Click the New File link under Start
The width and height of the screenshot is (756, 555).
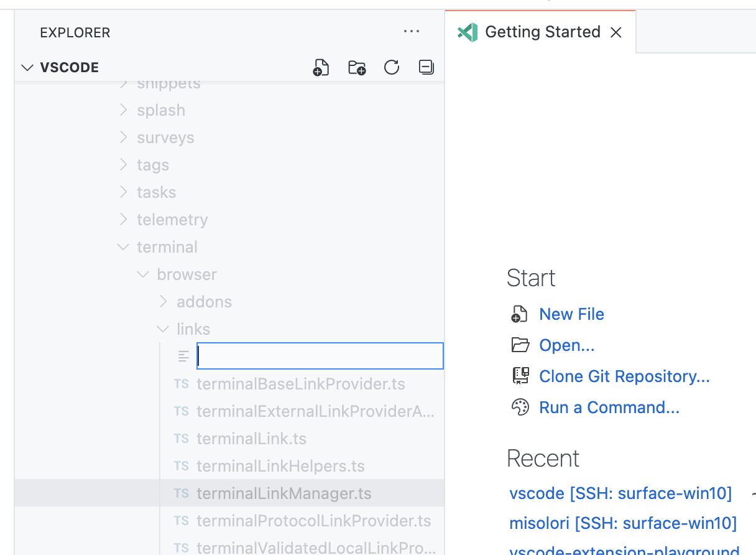[x=571, y=314]
